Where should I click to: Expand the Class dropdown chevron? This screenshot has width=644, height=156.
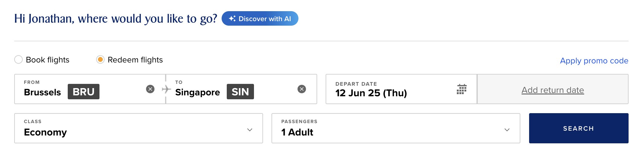(250, 130)
